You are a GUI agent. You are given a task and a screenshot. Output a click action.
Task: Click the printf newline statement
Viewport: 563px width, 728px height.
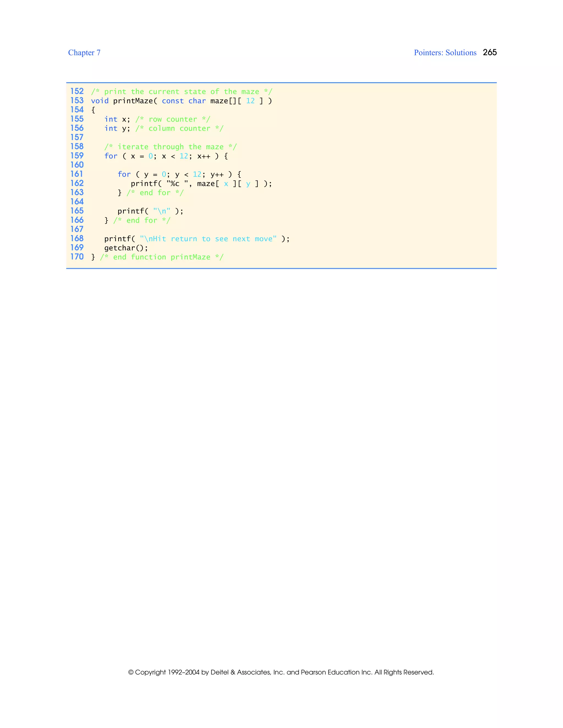(x=150, y=211)
